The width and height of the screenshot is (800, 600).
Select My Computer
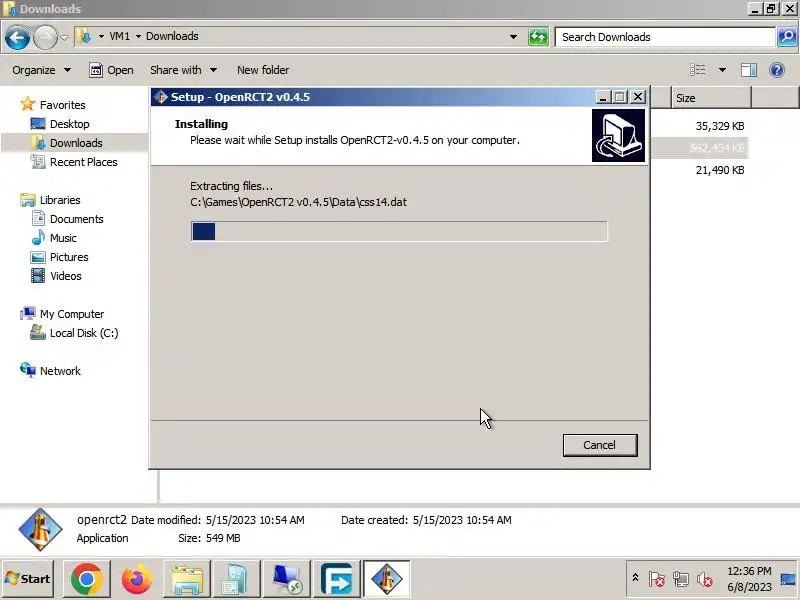click(x=62, y=314)
